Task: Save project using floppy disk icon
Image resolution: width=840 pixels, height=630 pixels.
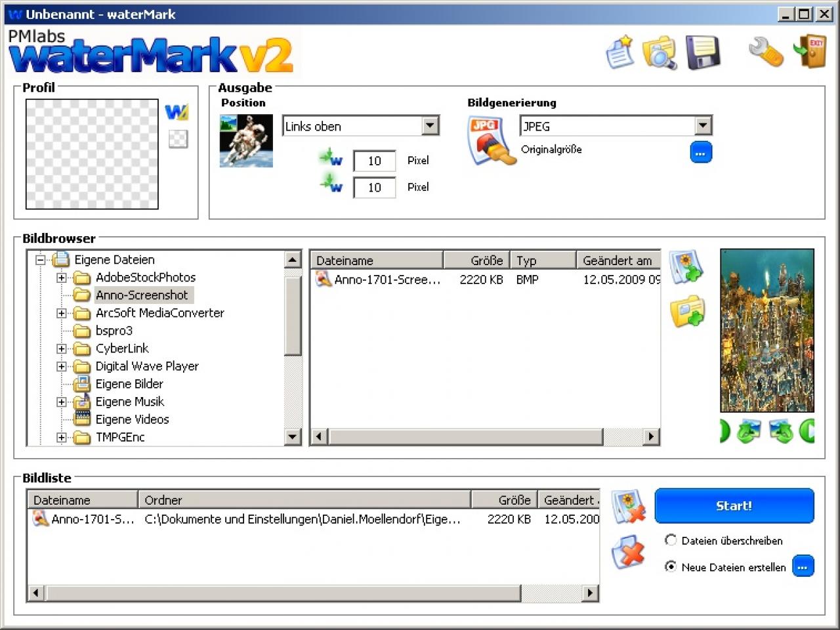Action: point(702,52)
